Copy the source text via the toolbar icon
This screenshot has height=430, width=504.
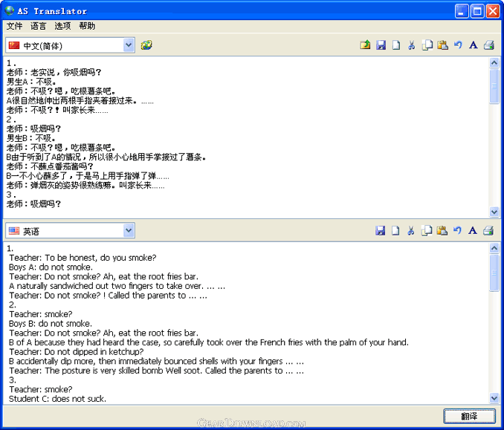tap(427, 45)
